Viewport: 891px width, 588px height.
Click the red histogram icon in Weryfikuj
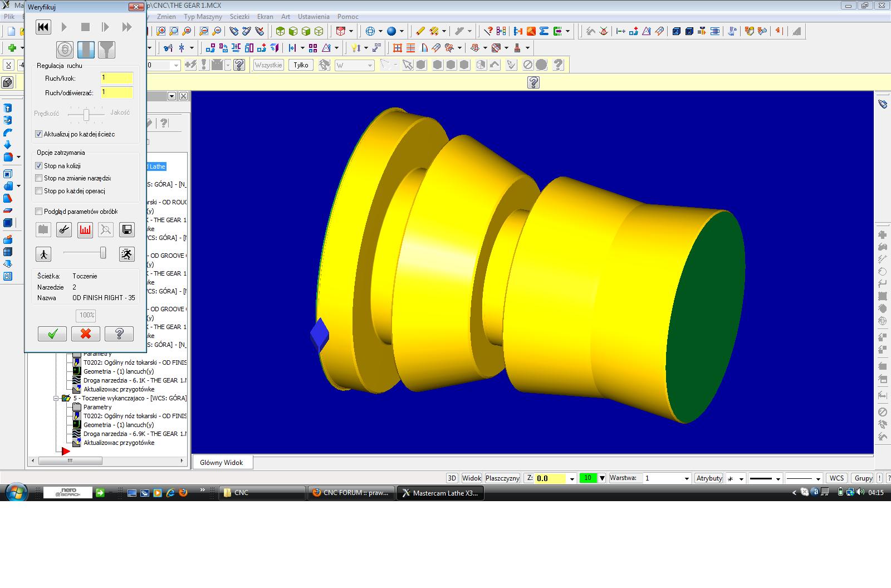85,229
